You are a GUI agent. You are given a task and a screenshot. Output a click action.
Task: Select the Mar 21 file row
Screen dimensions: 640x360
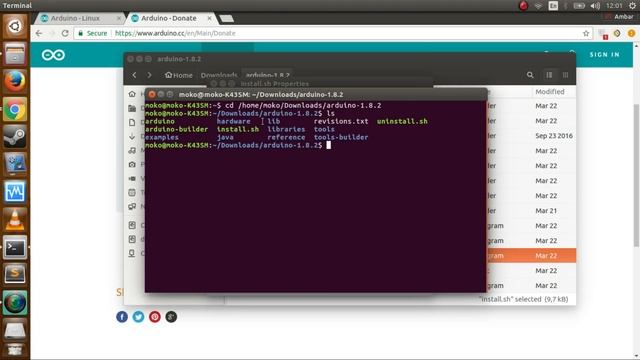coord(531,211)
